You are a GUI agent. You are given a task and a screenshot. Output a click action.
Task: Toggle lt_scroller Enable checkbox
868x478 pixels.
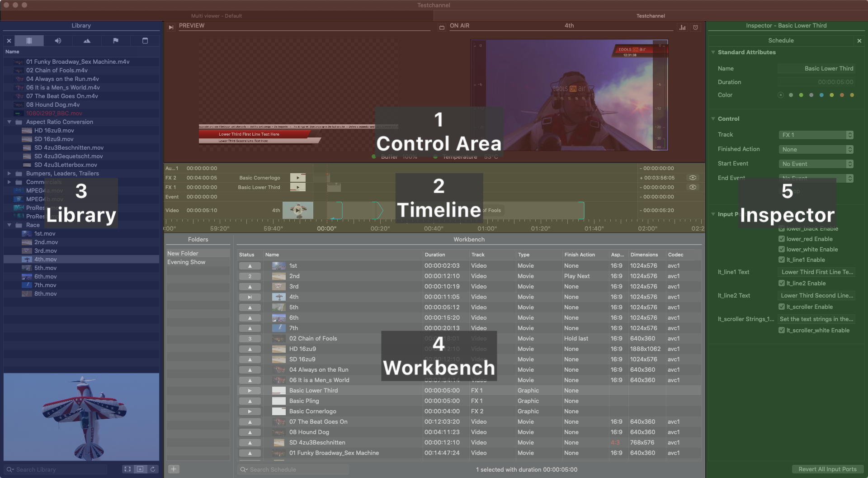[781, 307]
